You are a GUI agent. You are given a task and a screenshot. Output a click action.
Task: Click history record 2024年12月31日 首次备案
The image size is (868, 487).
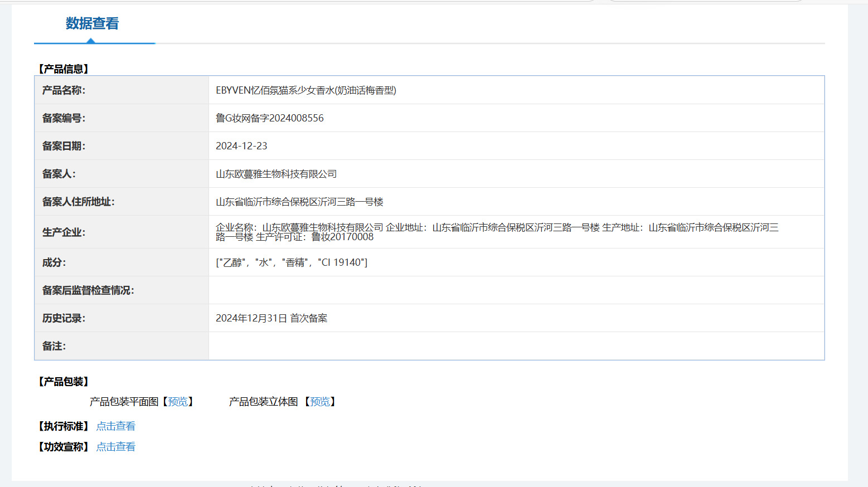(271, 318)
